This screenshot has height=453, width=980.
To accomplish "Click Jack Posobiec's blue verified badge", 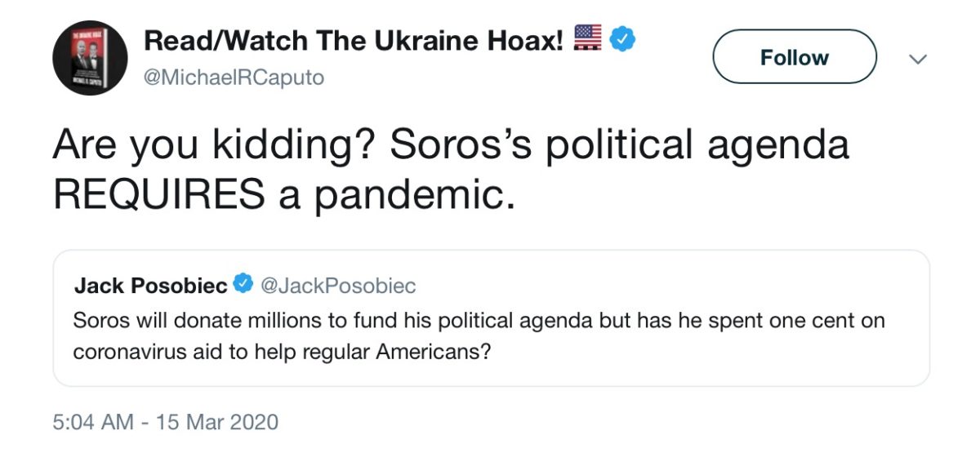I will [243, 285].
